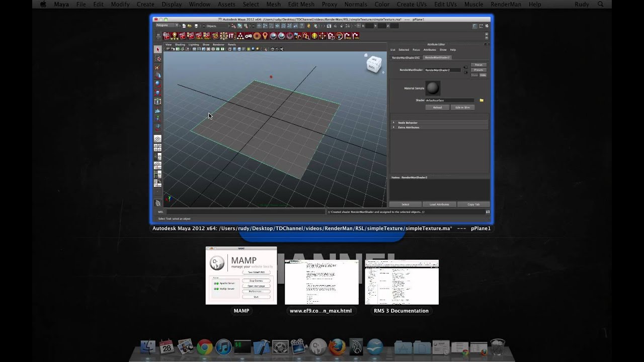Open the Finder icon in the Dock

(148, 347)
